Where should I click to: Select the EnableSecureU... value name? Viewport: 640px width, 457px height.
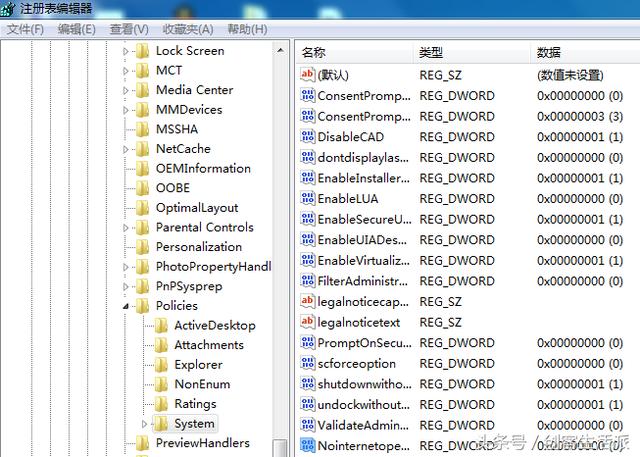(364, 219)
